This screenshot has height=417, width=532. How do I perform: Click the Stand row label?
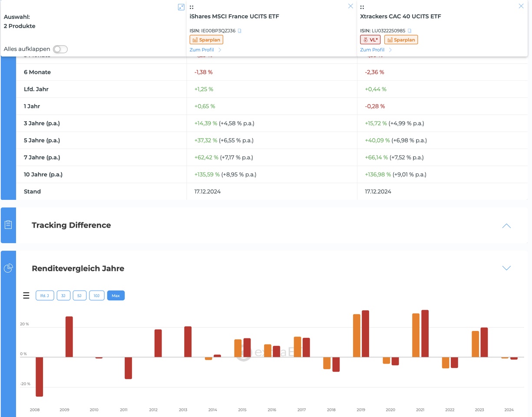click(32, 192)
